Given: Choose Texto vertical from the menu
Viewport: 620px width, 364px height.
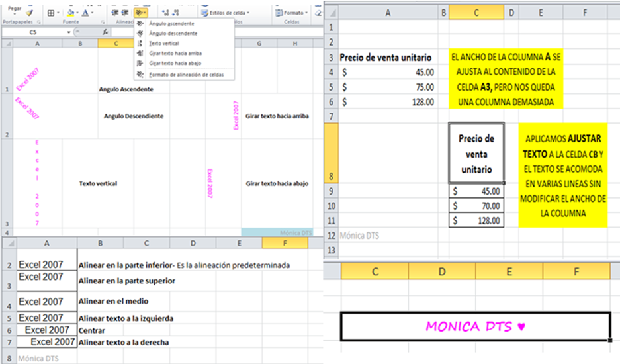Looking at the screenshot, I should [x=184, y=44].
